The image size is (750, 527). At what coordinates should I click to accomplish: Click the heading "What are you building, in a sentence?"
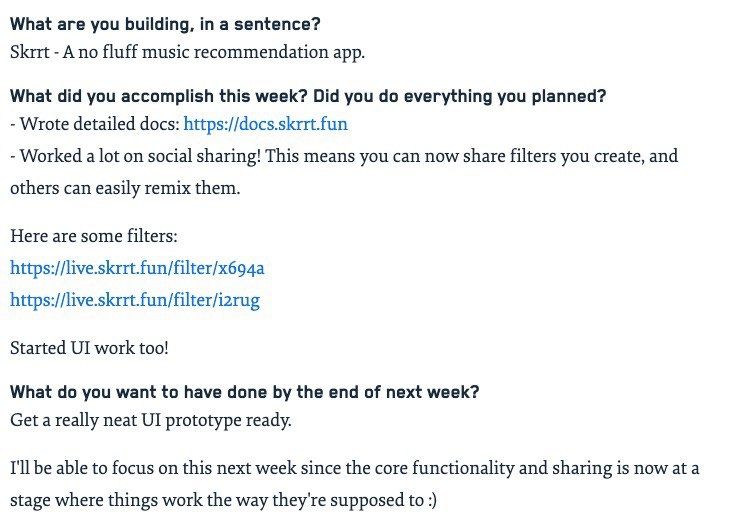(165, 23)
